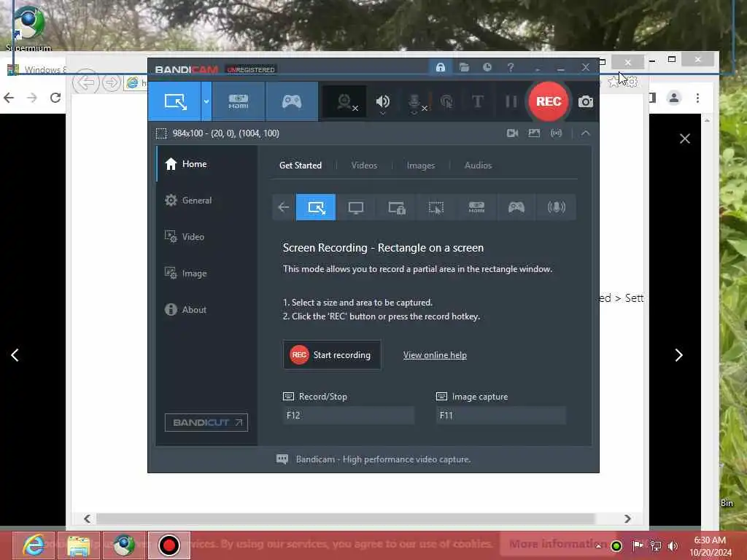Select rectangle screen recording mode in top toolbar
Image resolution: width=747 pixels, height=560 pixels.
pos(174,101)
